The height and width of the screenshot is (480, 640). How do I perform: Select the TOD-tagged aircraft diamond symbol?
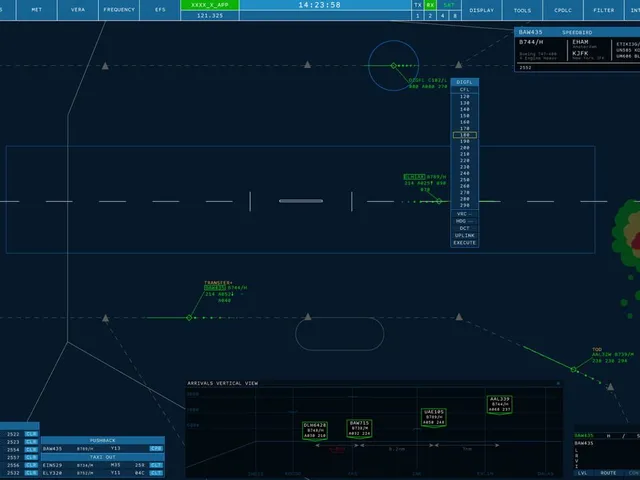pos(573,369)
